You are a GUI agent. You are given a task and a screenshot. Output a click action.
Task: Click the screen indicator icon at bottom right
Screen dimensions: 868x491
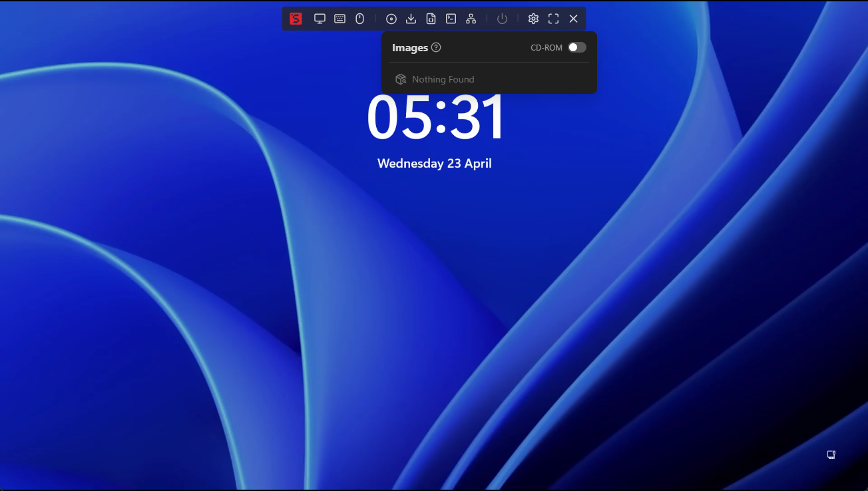tap(831, 454)
